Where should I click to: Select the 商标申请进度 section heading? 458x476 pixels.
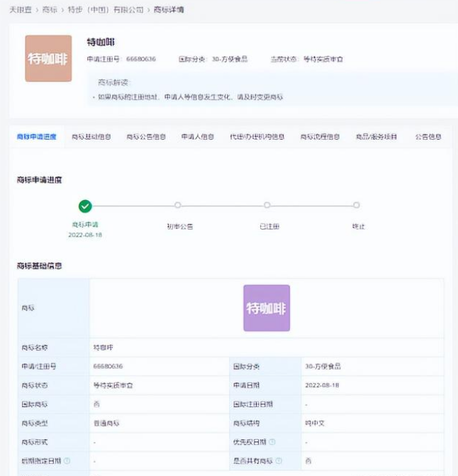pos(40,180)
